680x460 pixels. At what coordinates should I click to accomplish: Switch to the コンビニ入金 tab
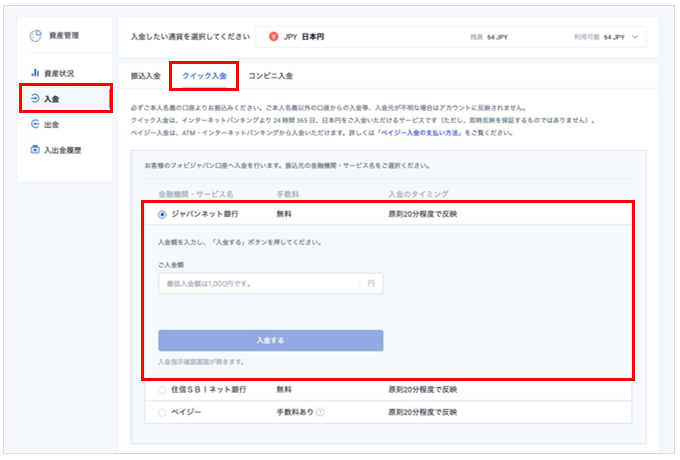(271, 76)
